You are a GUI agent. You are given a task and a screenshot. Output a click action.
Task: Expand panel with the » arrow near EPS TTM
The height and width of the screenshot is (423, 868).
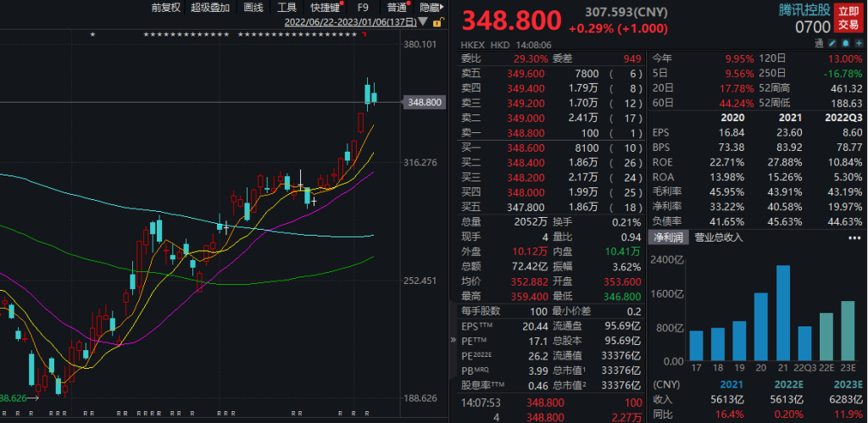453,341
